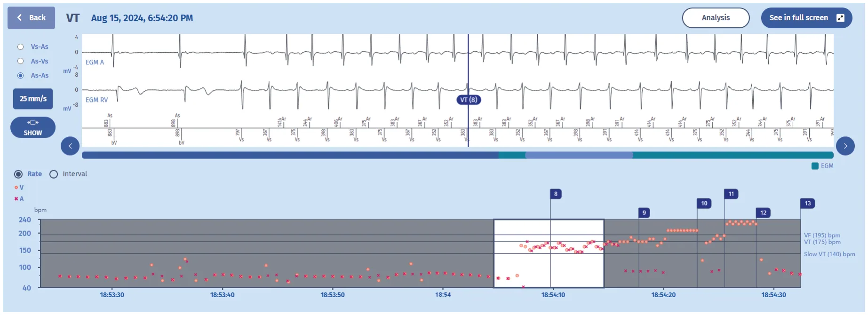Click the bpm axis unit label
The height and width of the screenshot is (315, 868).
coord(40,210)
